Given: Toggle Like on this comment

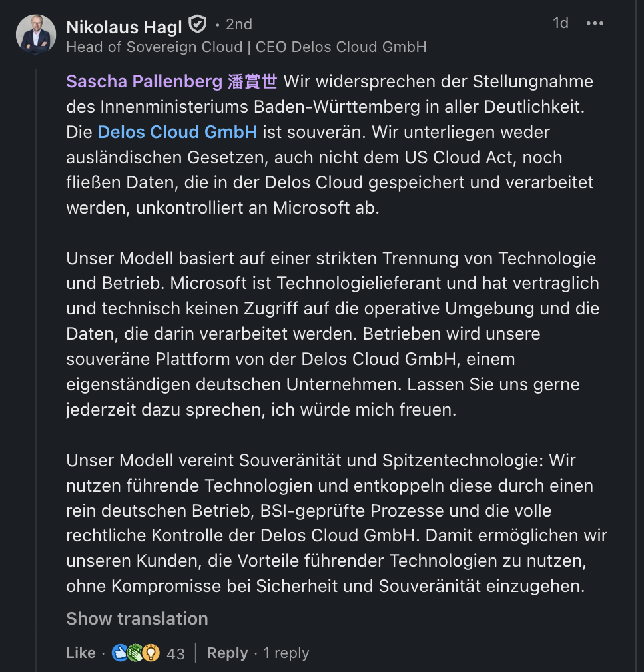Looking at the screenshot, I should pyautogui.click(x=81, y=653).
